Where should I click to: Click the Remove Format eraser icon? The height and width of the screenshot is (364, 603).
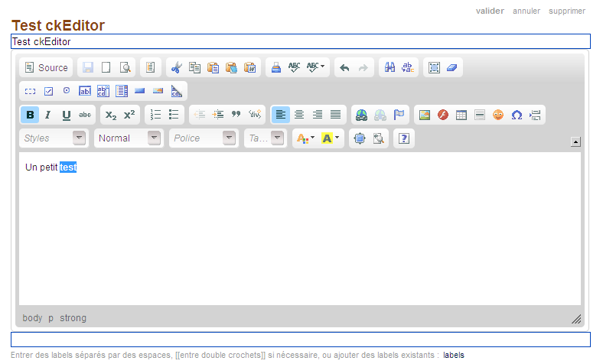[452, 67]
